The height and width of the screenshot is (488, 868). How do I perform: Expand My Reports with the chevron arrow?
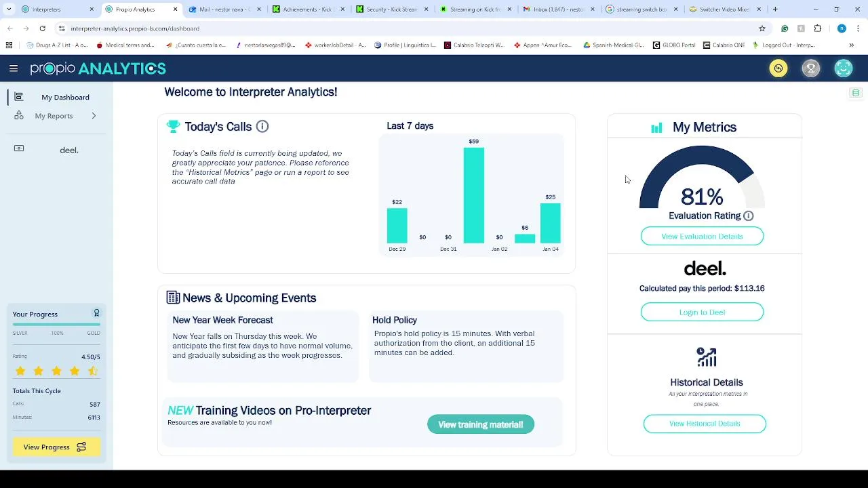click(x=94, y=116)
